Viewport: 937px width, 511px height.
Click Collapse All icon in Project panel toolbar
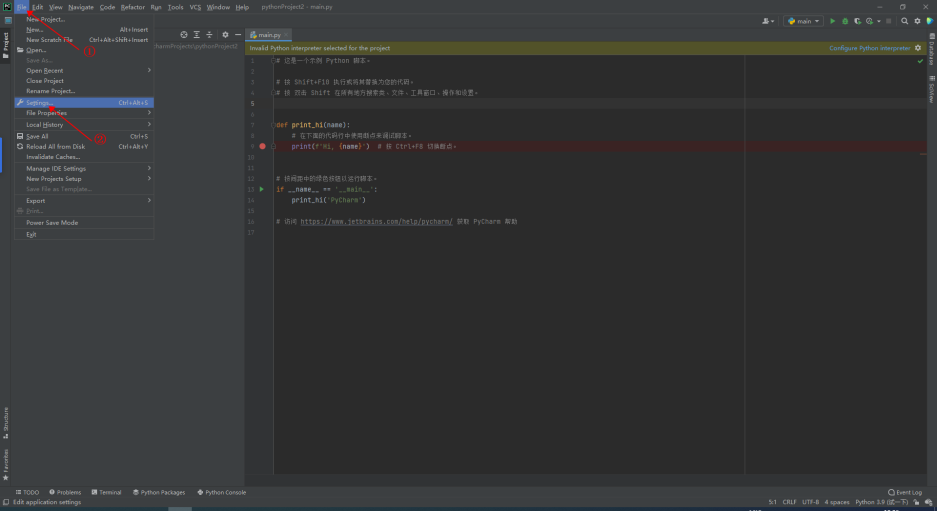(x=209, y=35)
